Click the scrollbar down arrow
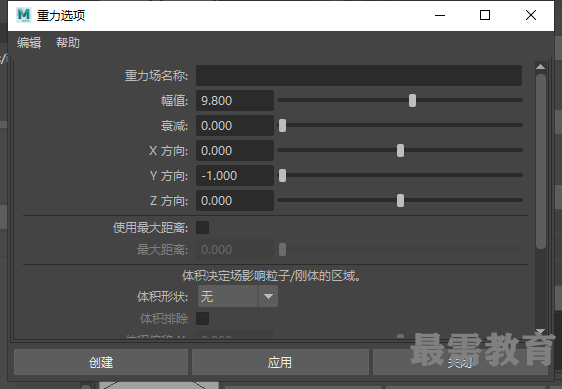The width and height of the screenshot is (562, 389). 540,331
